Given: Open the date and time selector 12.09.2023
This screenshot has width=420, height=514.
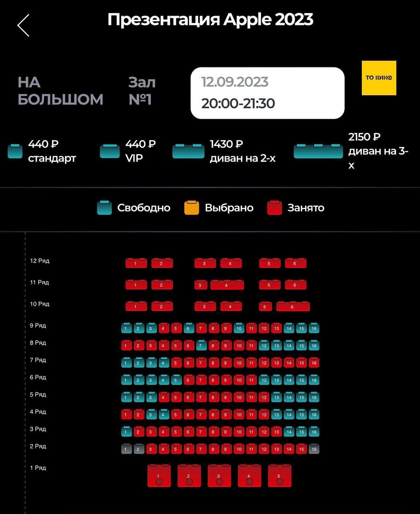Looking at the screenshot, I should 267,93.
